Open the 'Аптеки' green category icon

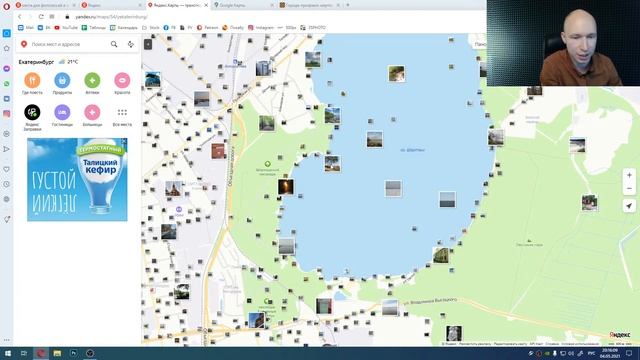[92, 80]
